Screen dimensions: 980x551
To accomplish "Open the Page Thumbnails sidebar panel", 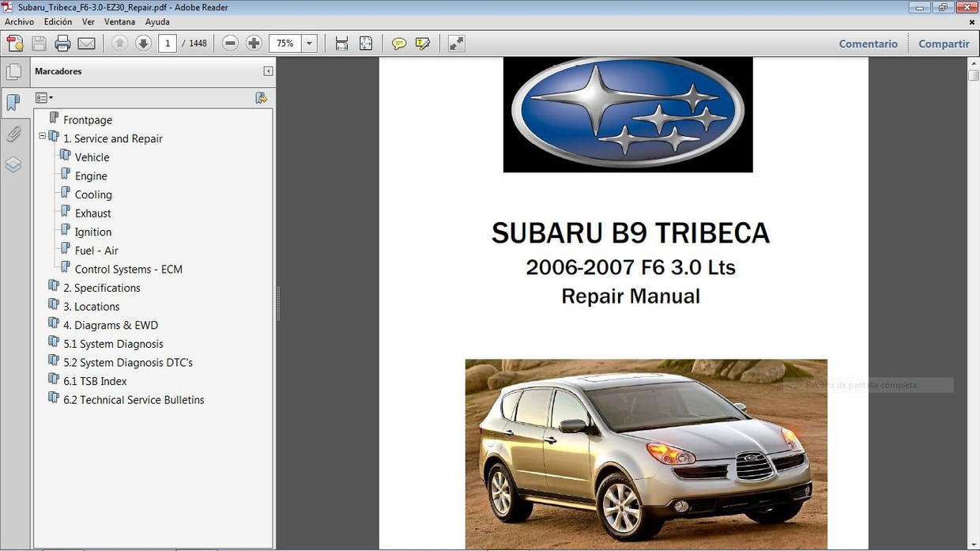I will pos(14,71).
